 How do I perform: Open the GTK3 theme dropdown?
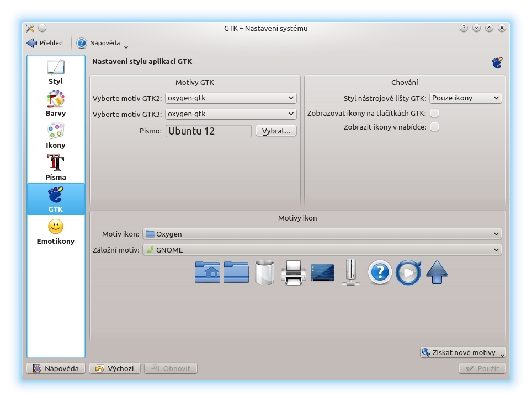pyautogui.click(x=231, y=114)
